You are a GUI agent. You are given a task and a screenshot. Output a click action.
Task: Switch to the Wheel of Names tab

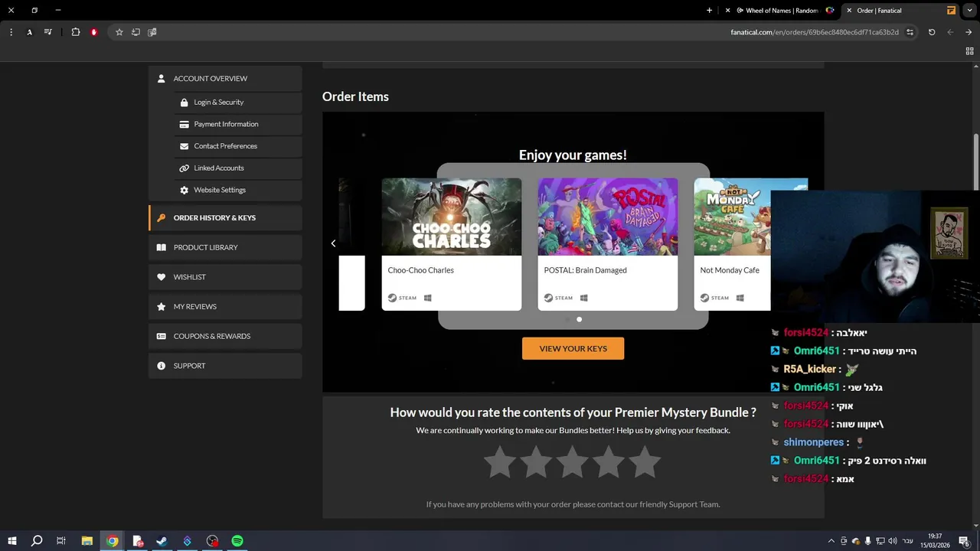[781, 11]
